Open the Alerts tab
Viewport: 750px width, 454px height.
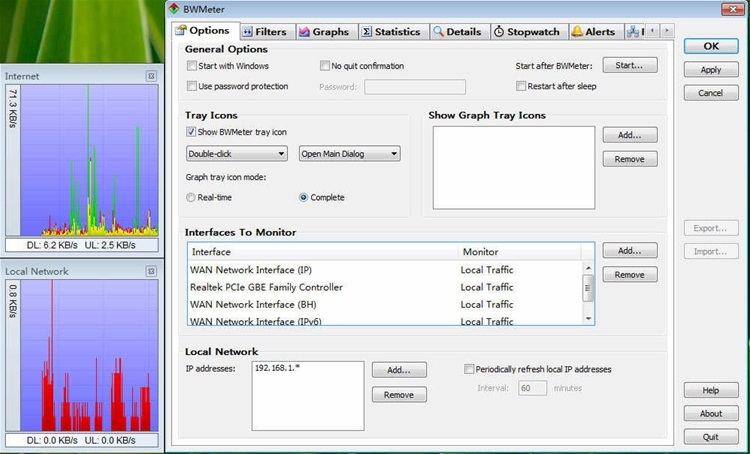click(595, 32)
